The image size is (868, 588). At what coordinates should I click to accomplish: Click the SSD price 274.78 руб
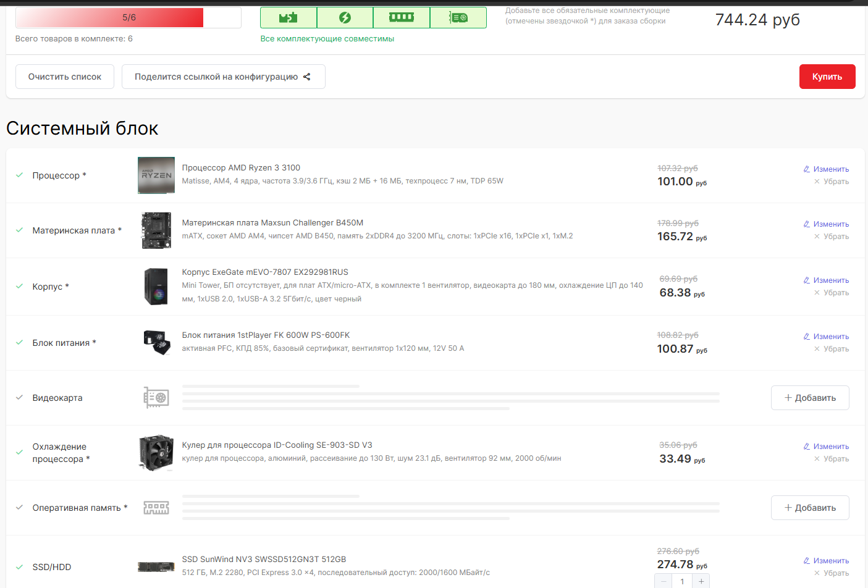tap(682, 565)
